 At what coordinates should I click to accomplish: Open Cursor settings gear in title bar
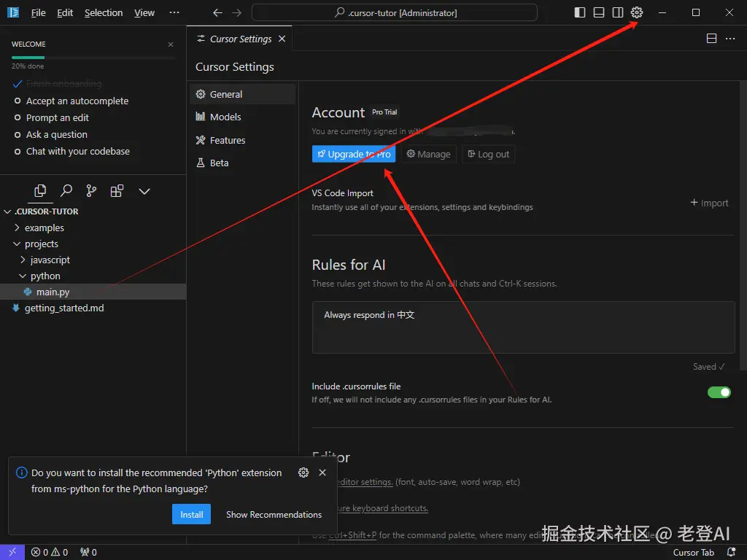tap(636, 12)
